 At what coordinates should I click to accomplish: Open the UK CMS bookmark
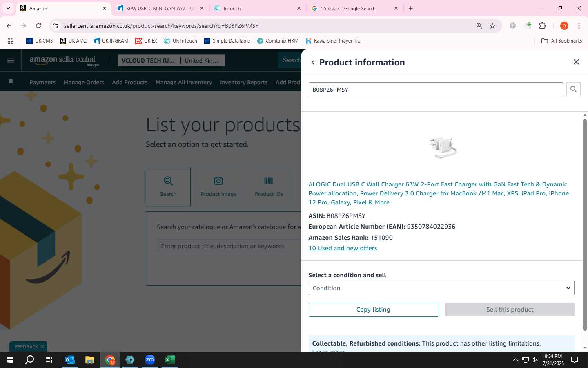coord(40,41)
